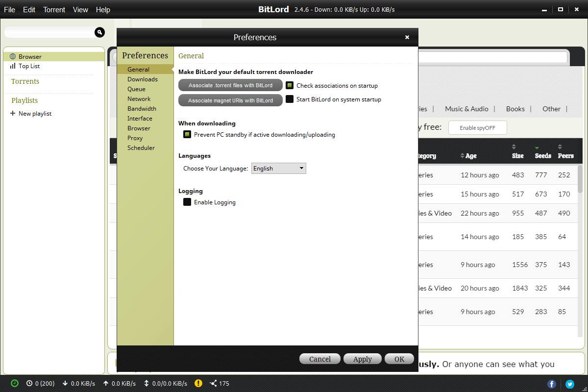Image resolution: width=588 pixels, height=392 pixels.
Task: Click the yellow warning icon in status bar
Action: click(198, 383)
